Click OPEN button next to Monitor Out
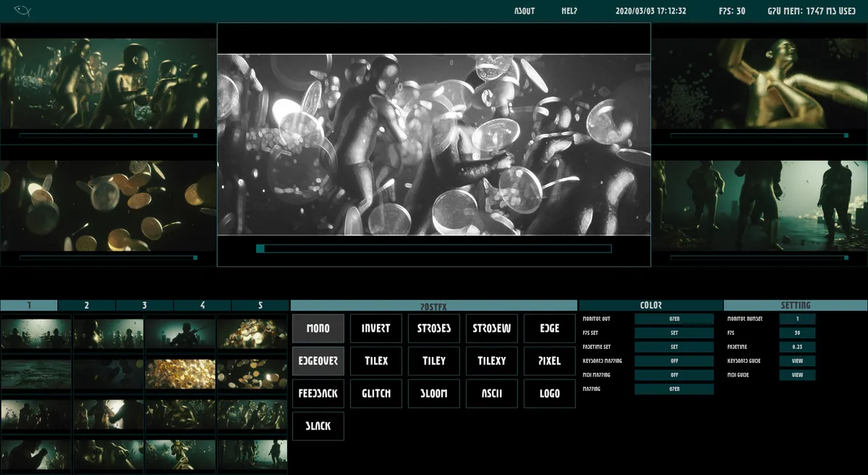868x475 pixels. point(674,319)
